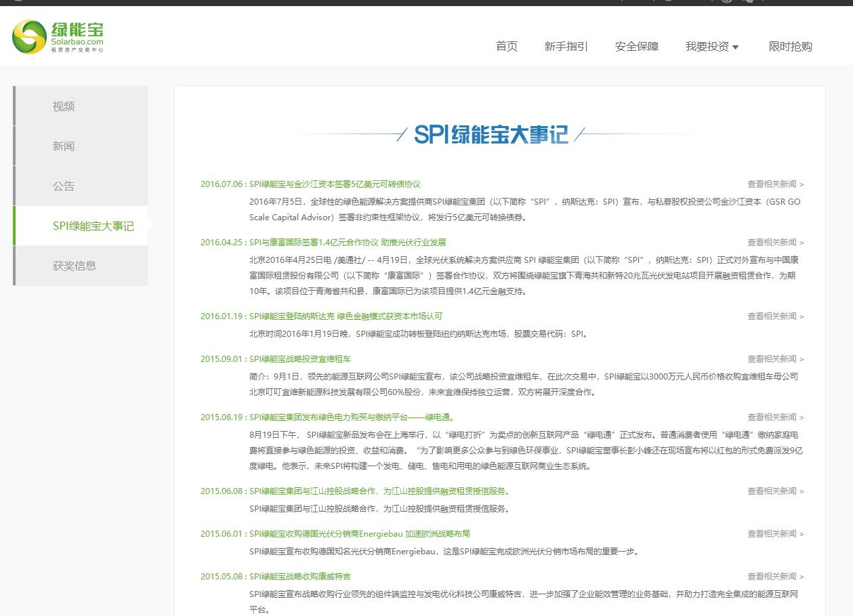This screenshot has height=616, width=853.
Task: Click 查看相关新闻 for the 2015.09.01 entry
Action: tap(776, 359)
